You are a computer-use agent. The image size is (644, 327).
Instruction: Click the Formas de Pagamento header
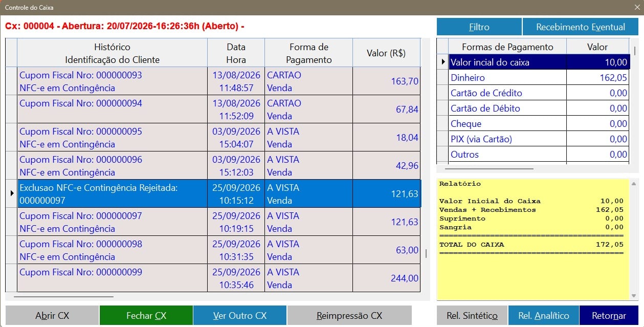507,47
